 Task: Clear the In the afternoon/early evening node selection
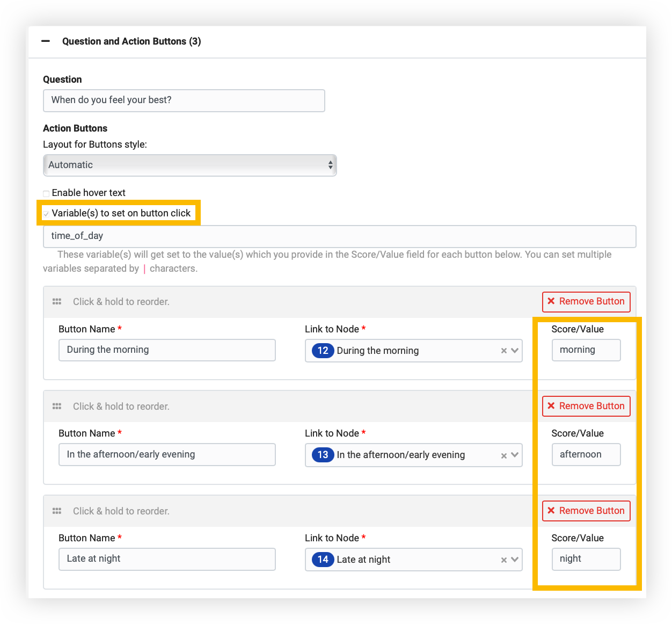(503, 455)
